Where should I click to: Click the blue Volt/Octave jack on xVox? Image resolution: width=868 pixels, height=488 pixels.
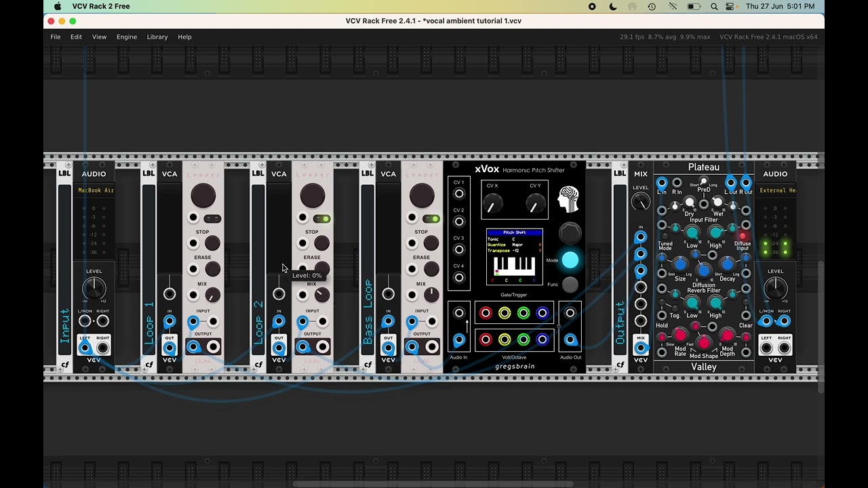[542, 339]
